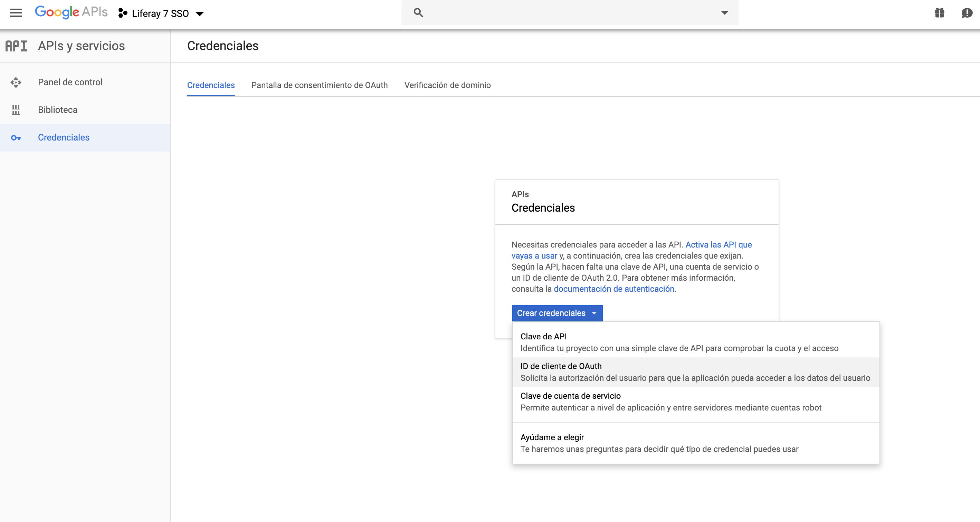Open the Liferay 7 SSO project selector
980x522 pixels.
[x=161, y=14]
